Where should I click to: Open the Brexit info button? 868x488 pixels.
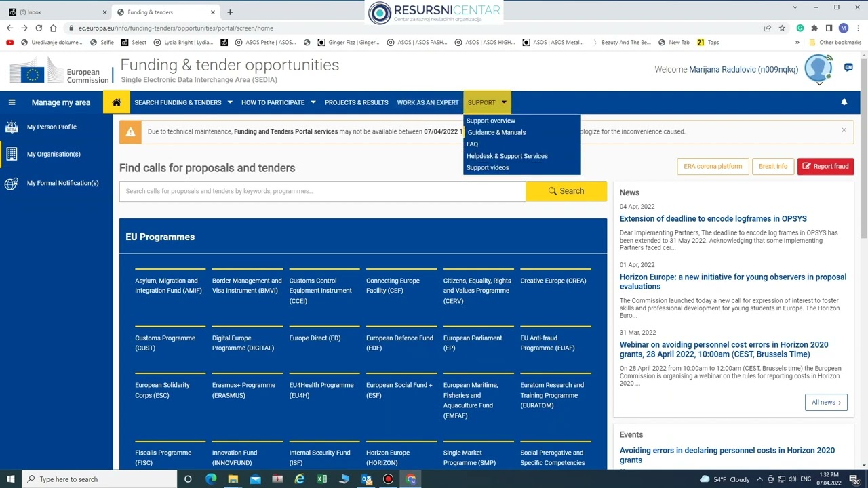(x=773, y=166)
